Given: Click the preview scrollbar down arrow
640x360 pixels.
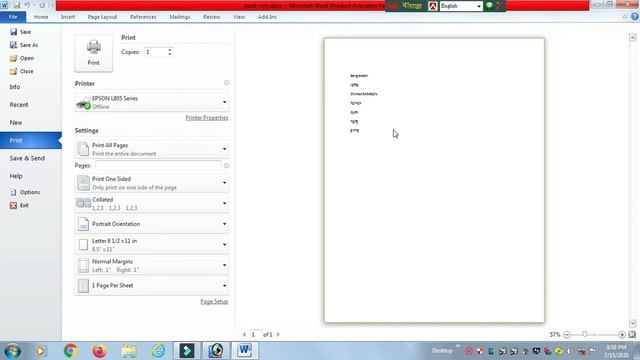Looking at the screenshot, I should point(632,324).
